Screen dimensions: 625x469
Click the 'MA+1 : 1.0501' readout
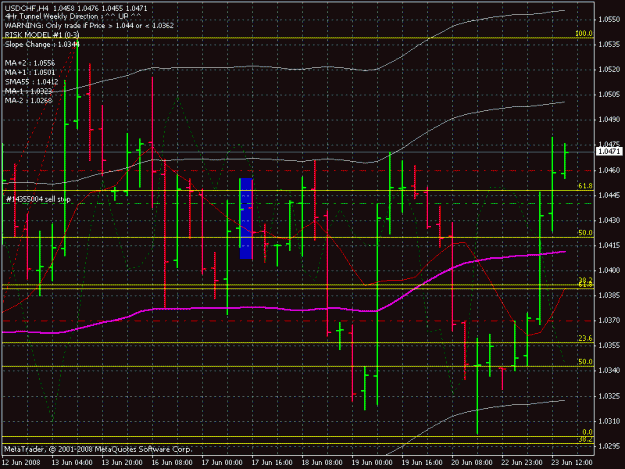(x=30, y=72)
